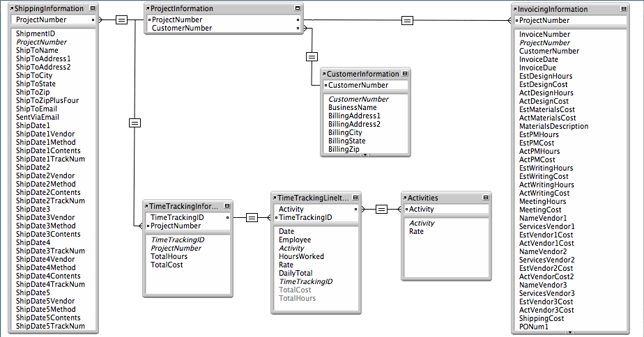
Task: Open relationship between TimeTrackingLineItems and Activities
Action: [x=381, y=209]
